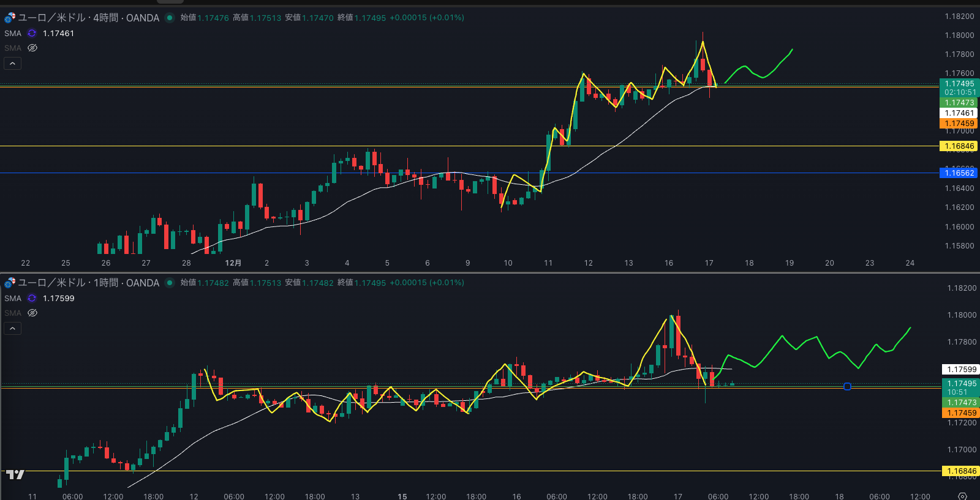Click the SMA 1.17461 indicator label in the upper chart

(13, 34)
